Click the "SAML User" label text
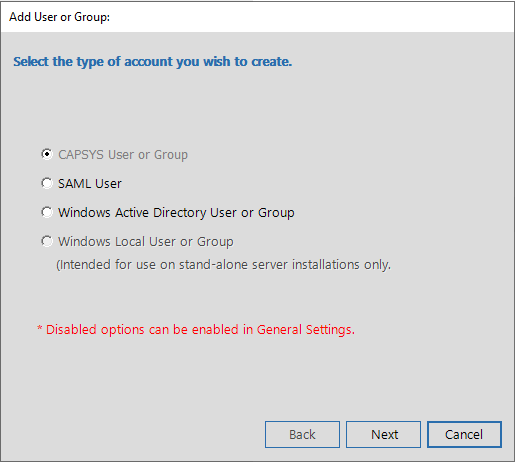The height and width of the screenshot is (462, 515). pyautogui.click(x=90, y=184)
